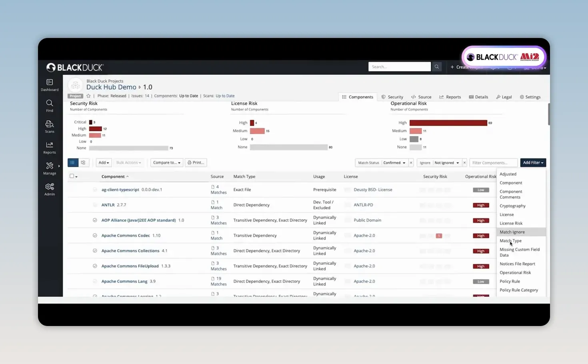Remove the Match Status filter with its X
The width and height of the screenshot is (588, 364).
coord(411,163)
